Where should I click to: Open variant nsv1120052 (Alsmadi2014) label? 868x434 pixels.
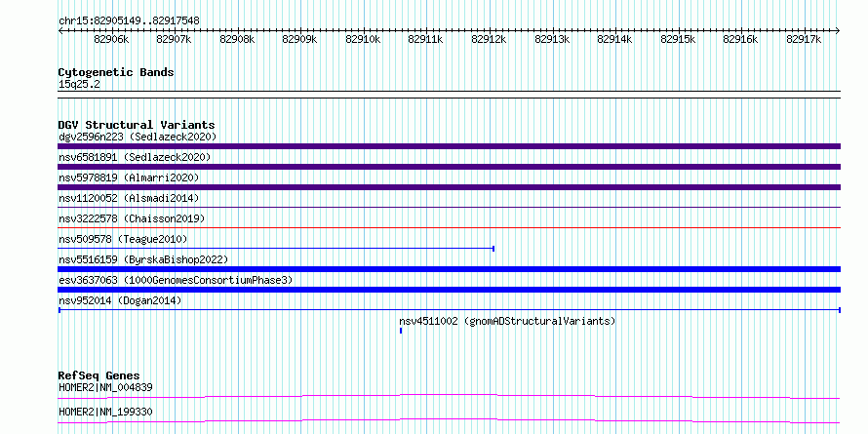tap(129, 198)
